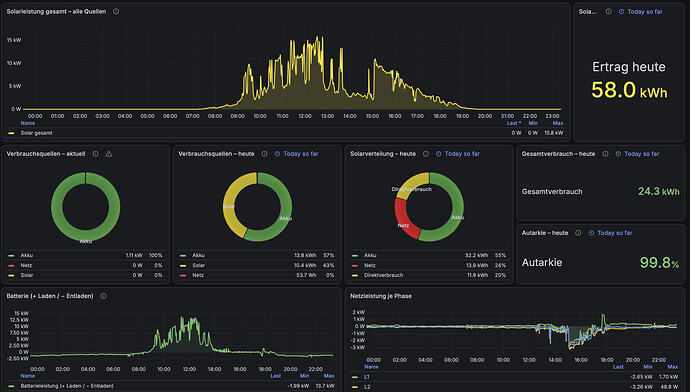Click Solarverteilung – heute panel title
This screenshot has height=392, width=690.
383,154
